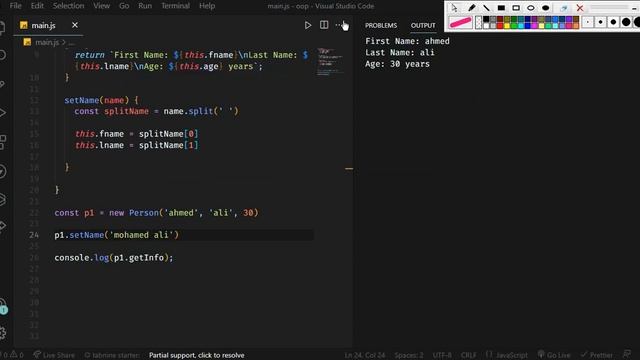
Task: Click line number 24 in the gutter
Action: [34, 235]
